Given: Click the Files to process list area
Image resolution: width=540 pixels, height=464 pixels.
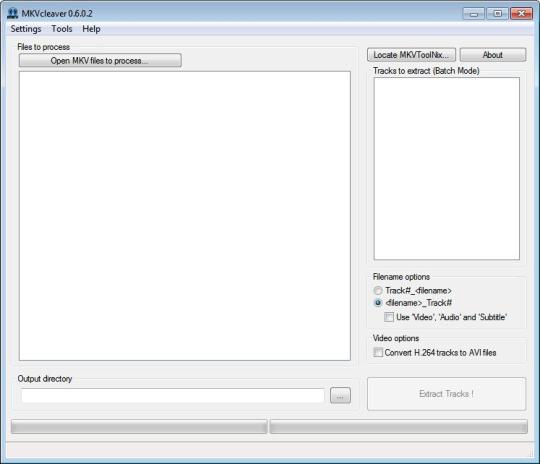Looking at the screenshot, I should (185, 216).
